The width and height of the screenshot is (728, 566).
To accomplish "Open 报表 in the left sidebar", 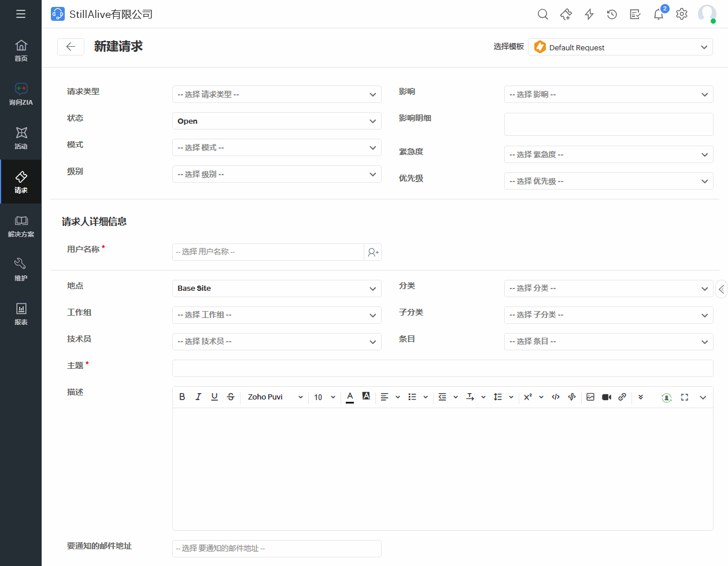I will pos(21,313).
